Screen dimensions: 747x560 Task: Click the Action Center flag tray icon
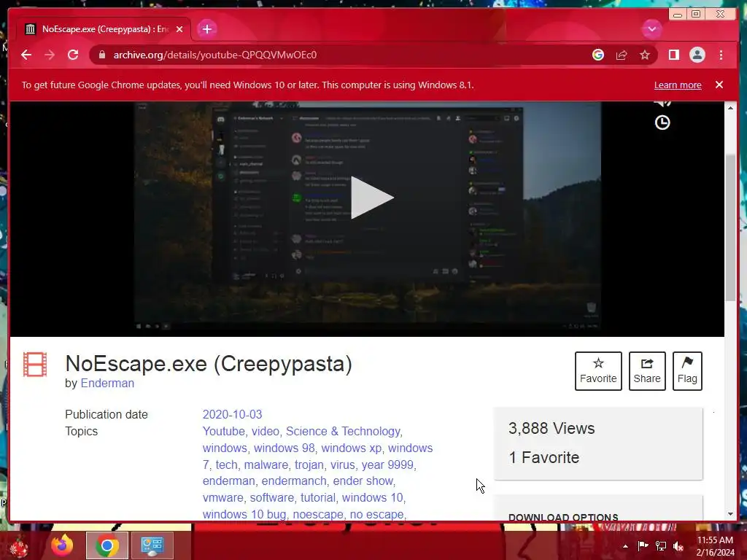pyautogui.click(x=643, y=545)
